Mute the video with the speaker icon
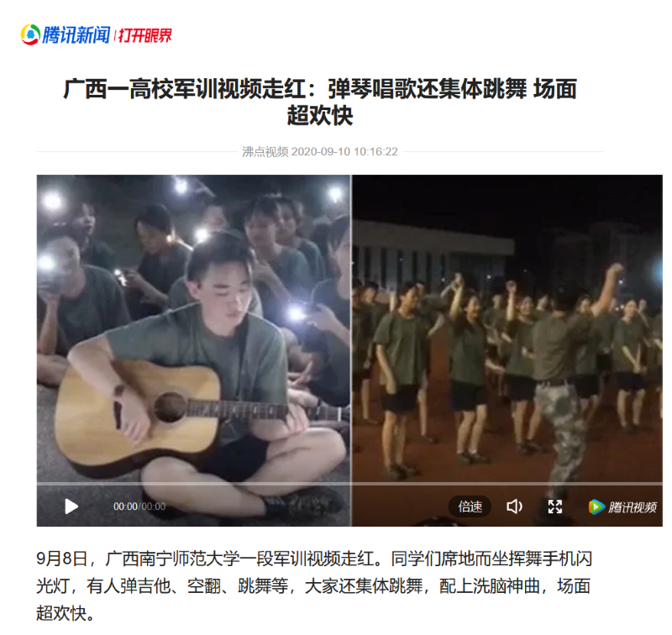Screen dimensions: 672x635 click(514, 506)
